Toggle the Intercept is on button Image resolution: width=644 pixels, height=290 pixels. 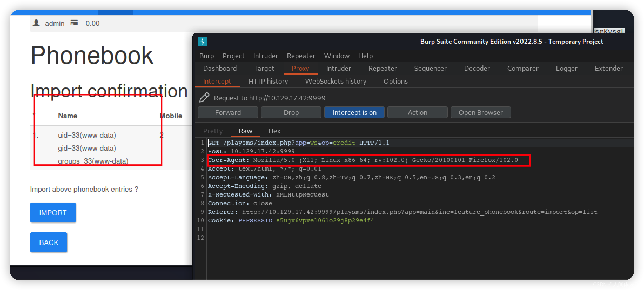(354, 112)
